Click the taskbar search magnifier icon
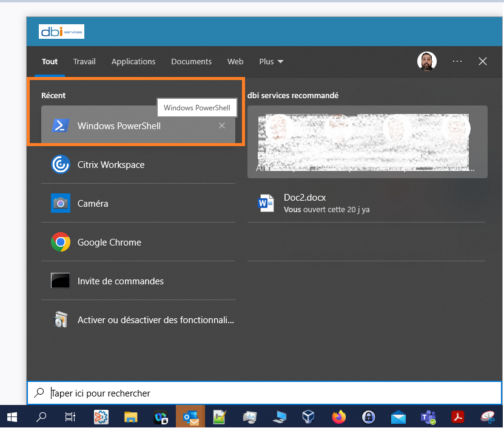Screen dimensions: 504x428 click(41, 417)
